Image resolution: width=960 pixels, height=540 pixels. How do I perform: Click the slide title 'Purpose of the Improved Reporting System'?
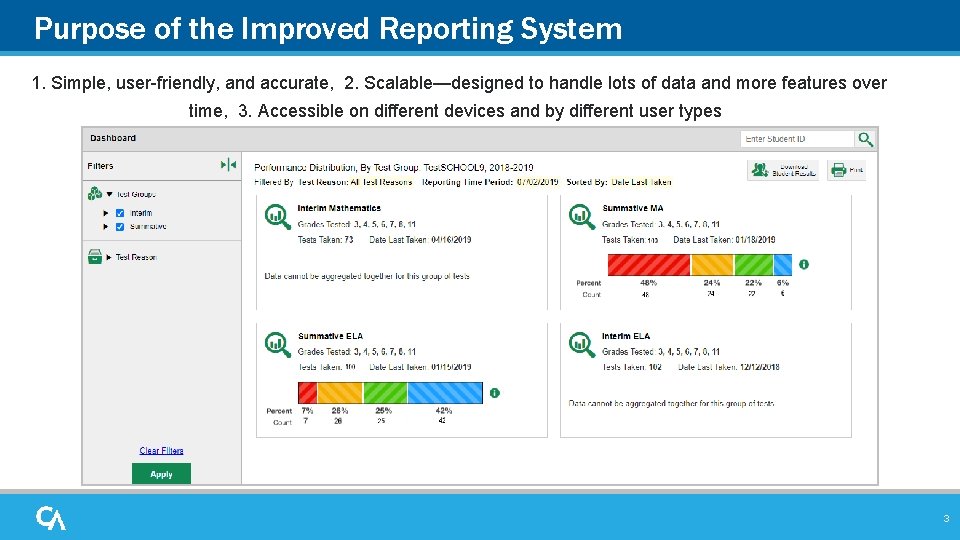[x=328, y=28]
